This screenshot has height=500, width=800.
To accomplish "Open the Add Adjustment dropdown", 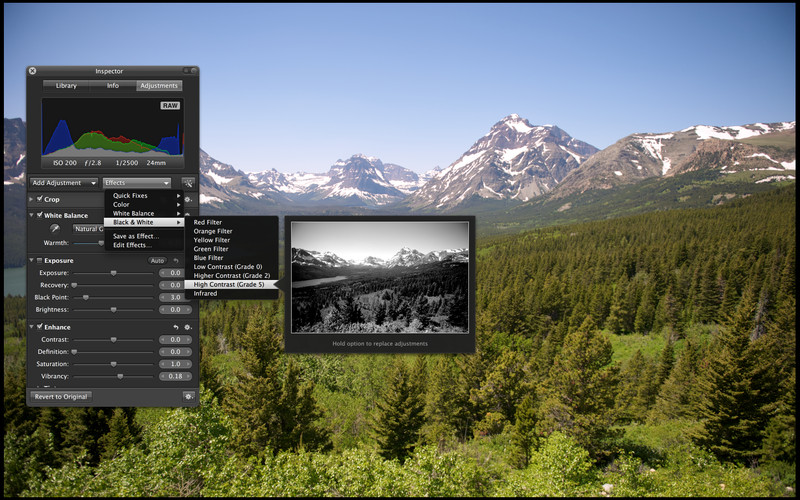I will pos(64,183).
